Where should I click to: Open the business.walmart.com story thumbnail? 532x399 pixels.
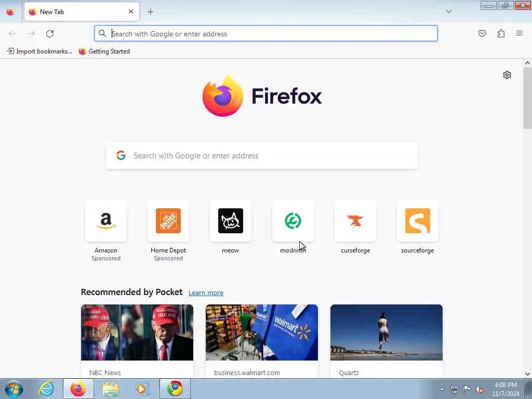(x=262, y=332)
